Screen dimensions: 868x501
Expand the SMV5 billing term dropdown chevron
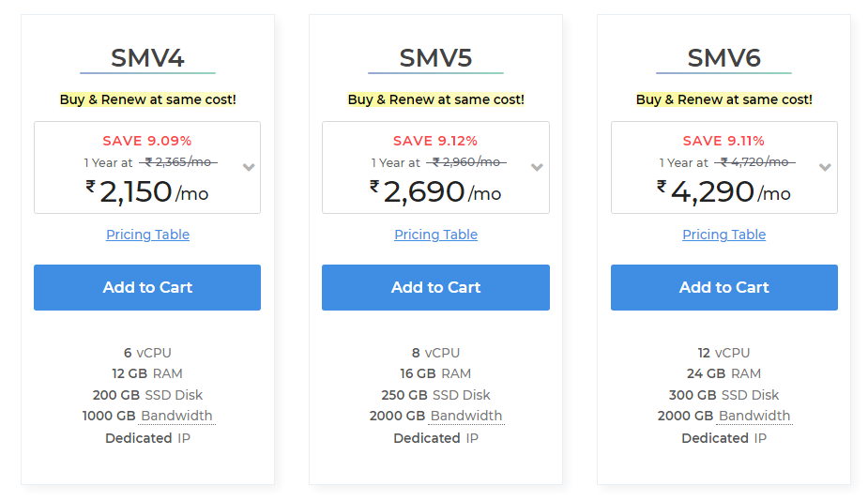(x=537, y=168)
